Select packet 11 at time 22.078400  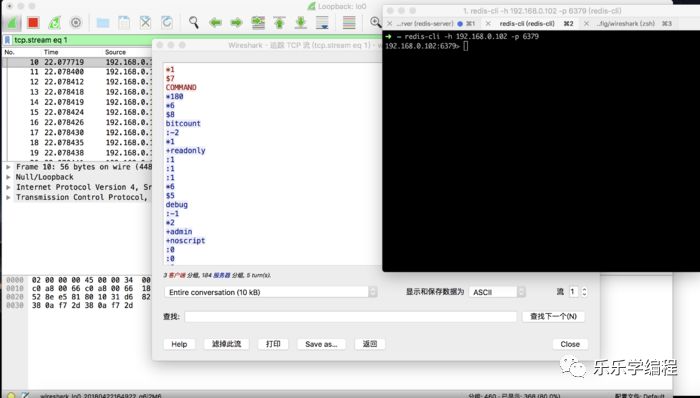tap(77, 72)
